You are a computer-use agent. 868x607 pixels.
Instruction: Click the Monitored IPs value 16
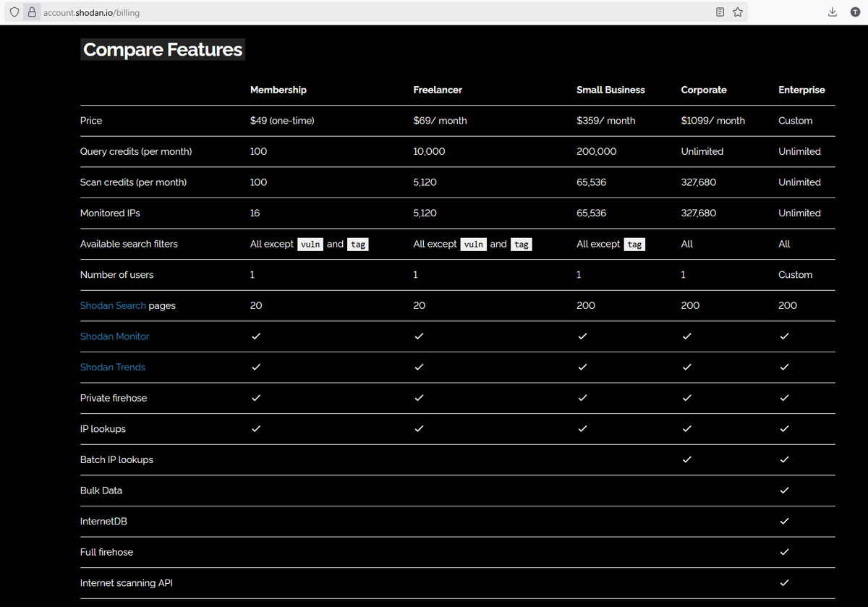click(255, 213)
